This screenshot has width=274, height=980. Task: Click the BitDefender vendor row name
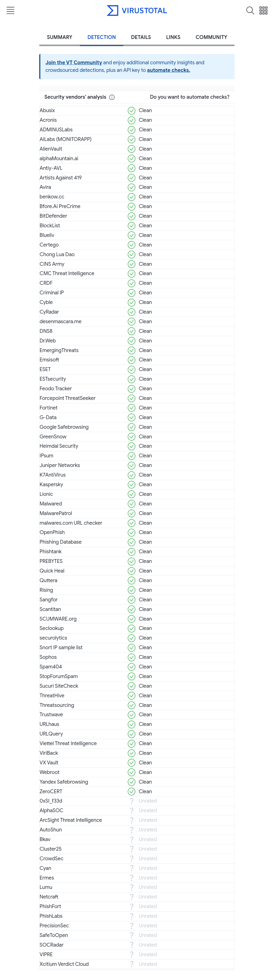click(53, 216)
